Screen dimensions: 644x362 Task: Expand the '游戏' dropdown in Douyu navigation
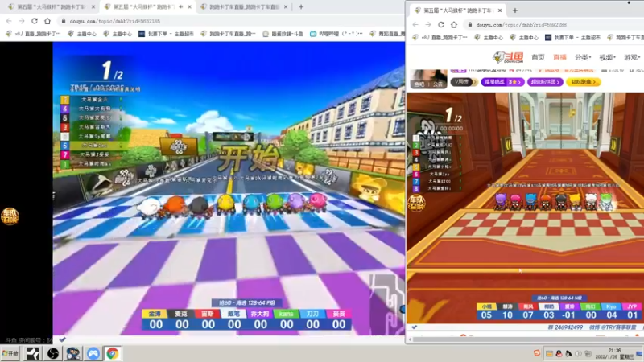coord(632,57)
